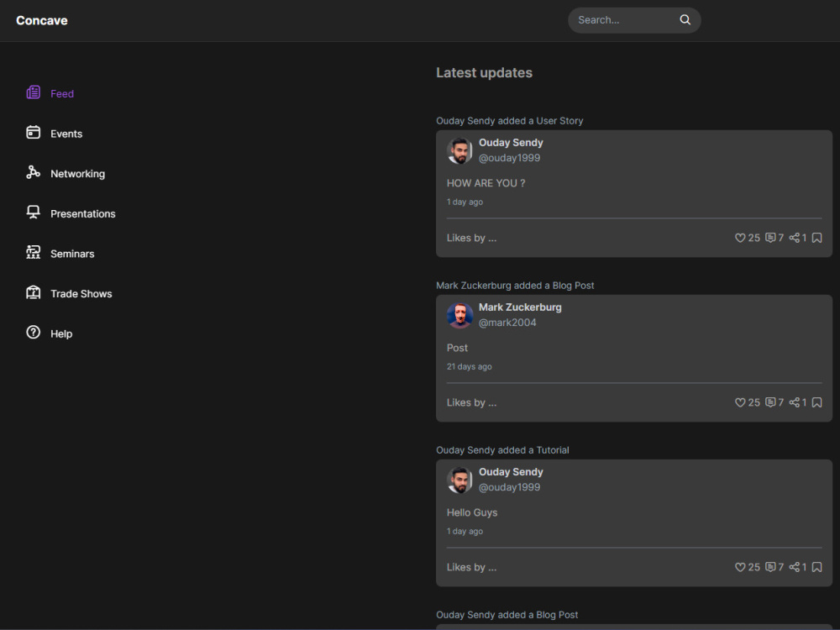The width and height of the screenshot is (840, 630).
Task: Click 'Likes by ...' on 'Hello Guys' post
Action: click(471, 567)
